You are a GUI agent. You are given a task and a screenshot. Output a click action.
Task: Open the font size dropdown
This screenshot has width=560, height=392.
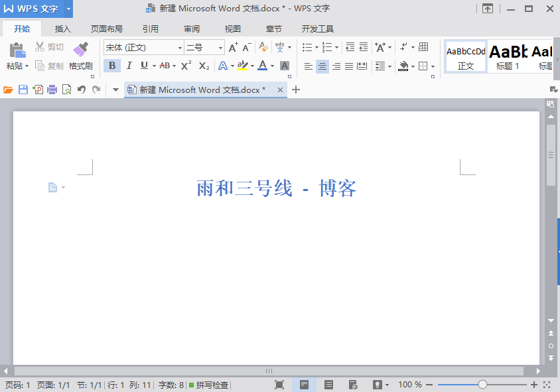click(x=220, y=48)
